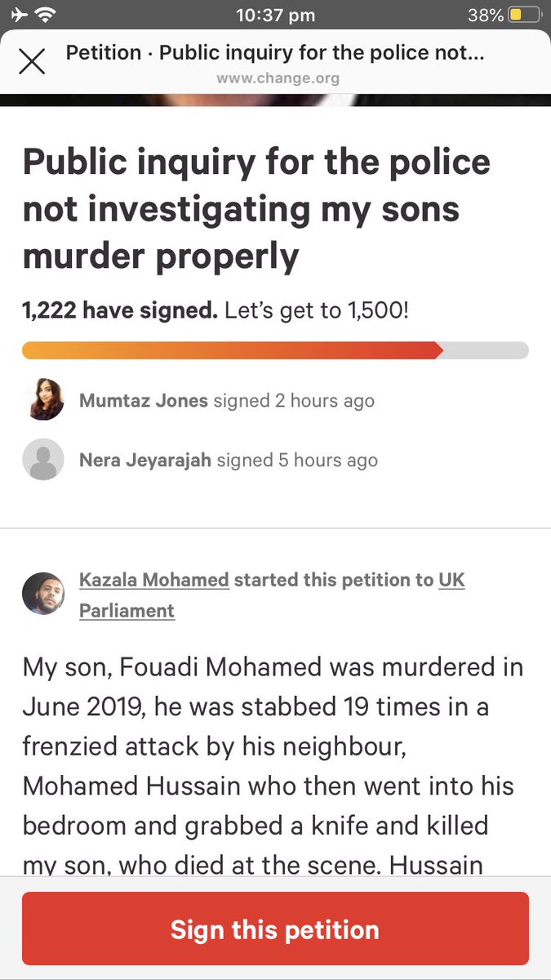Tap the 1,222 have signed count
The height and width of the screenshot is (980, 551).
120,311
